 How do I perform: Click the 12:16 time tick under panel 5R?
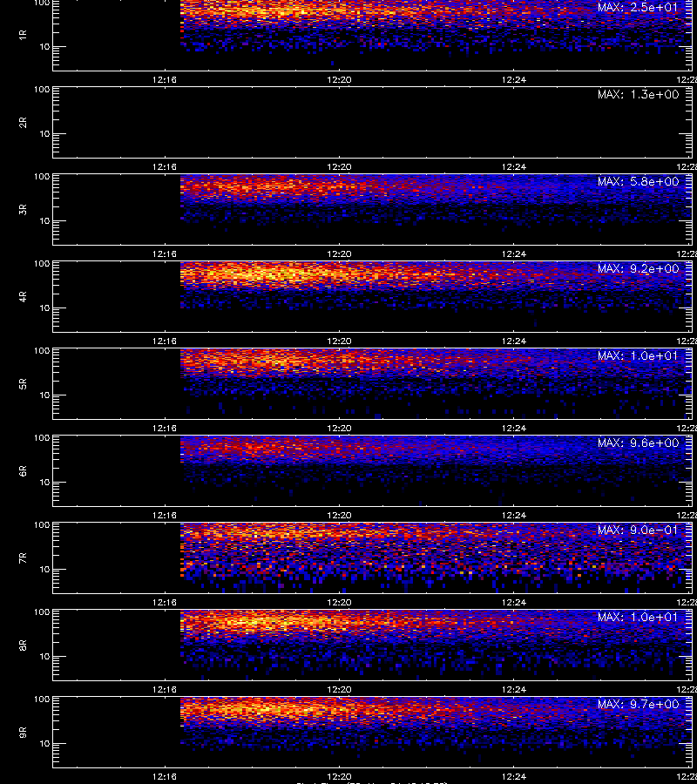(x=165, y=428)
